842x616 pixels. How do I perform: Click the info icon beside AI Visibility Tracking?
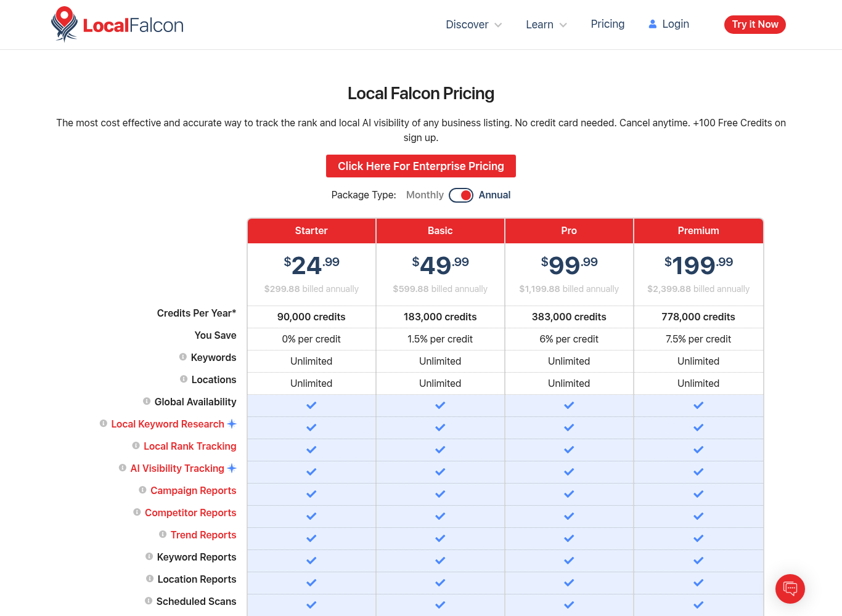(x=123, y=468)
